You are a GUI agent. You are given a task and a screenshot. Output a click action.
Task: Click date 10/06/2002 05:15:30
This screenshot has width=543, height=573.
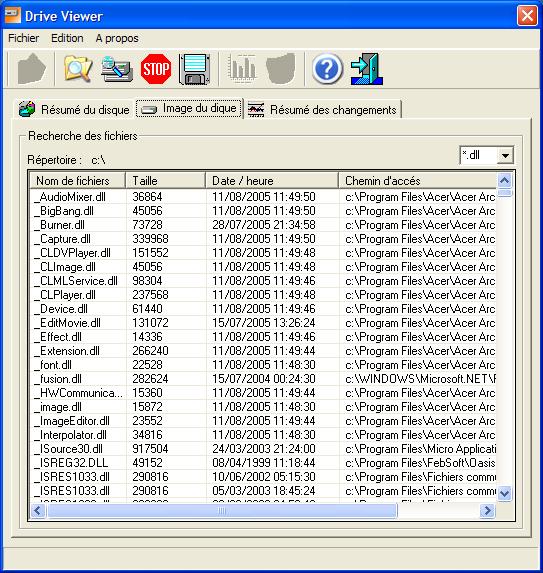click(264, 477)
